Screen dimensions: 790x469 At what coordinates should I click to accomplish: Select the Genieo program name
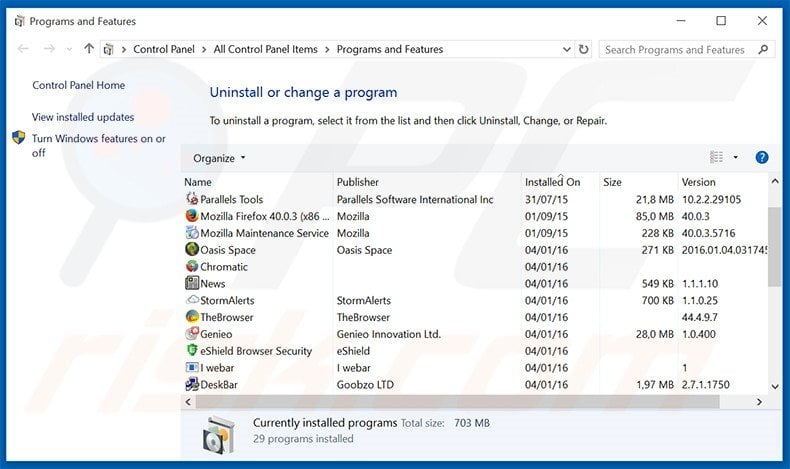216,334
